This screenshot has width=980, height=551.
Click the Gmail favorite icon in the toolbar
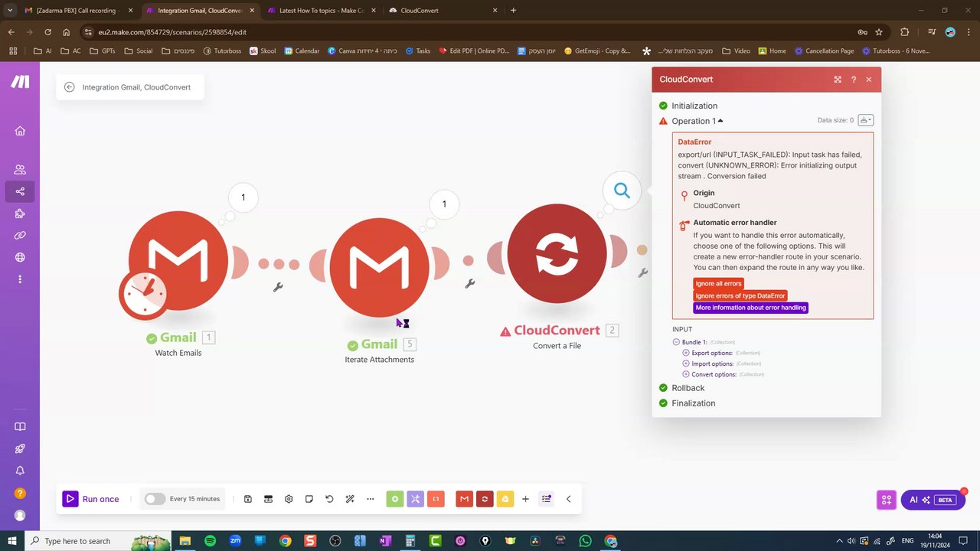click(x=464, y=499)
